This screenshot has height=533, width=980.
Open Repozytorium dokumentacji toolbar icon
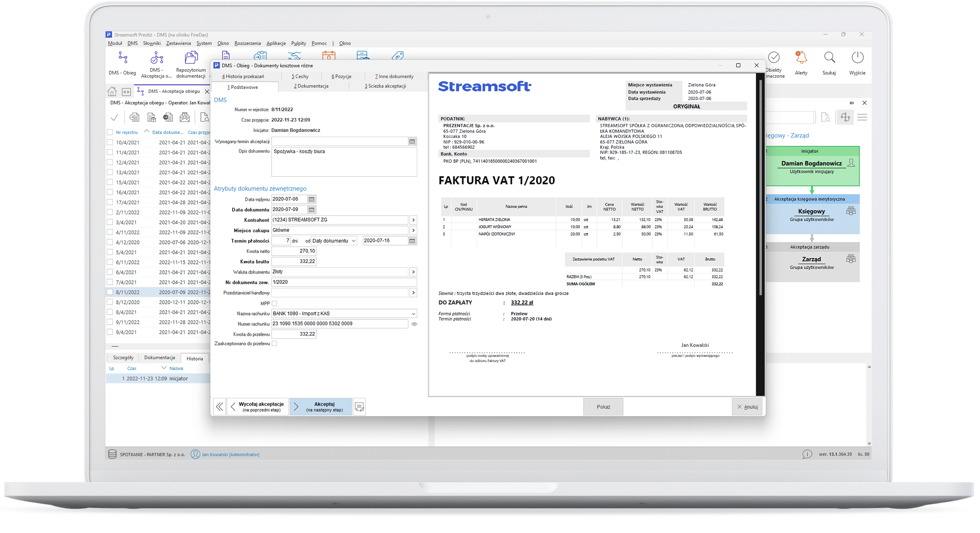(x=191, y=58)
